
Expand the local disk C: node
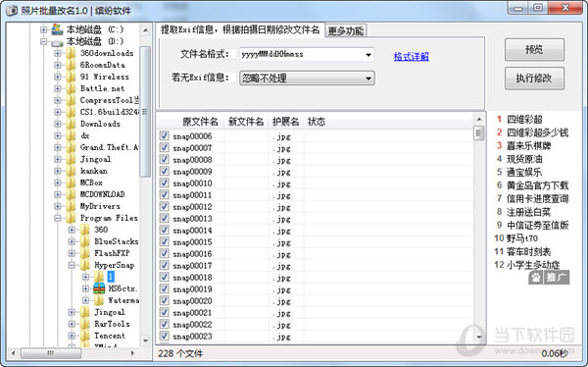coord(43,29)
